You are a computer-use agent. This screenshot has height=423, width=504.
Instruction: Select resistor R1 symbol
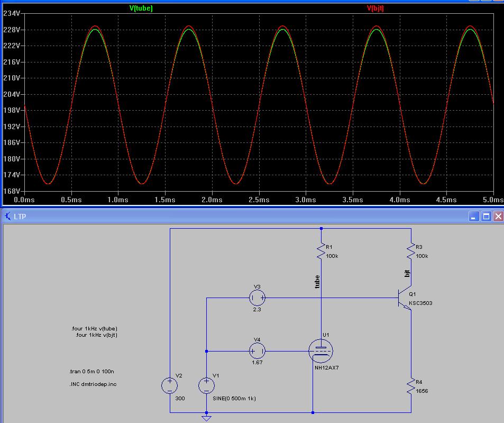[x=321, y=251]
